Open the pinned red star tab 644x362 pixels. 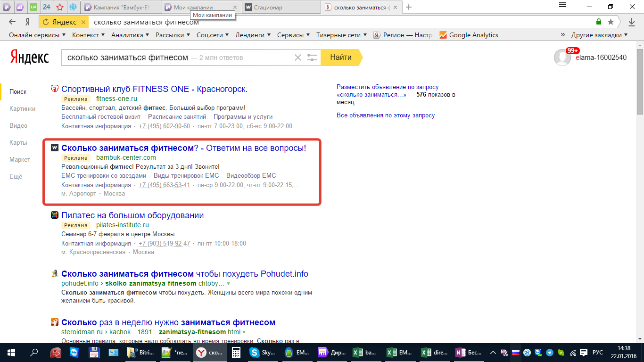click(x=60, y=7)
